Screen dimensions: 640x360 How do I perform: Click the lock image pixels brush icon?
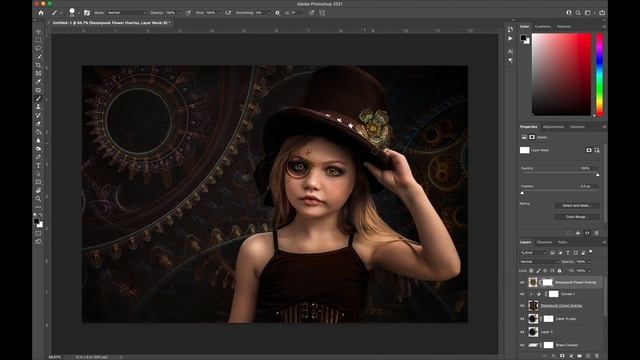coord(538,271)
